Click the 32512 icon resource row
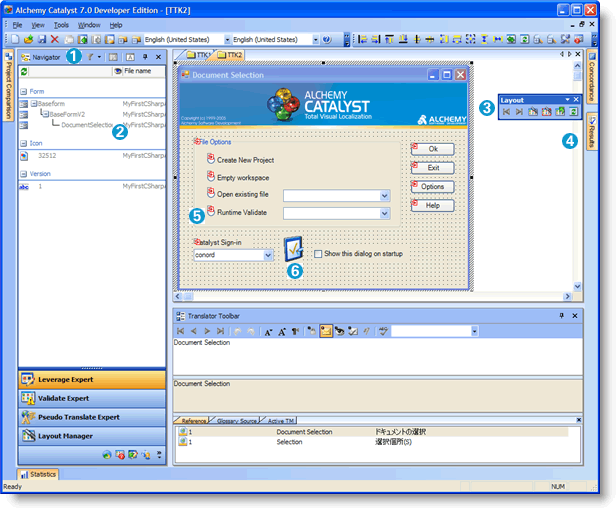Viewport: 616px width, 510px height. [x=92, y=156]
